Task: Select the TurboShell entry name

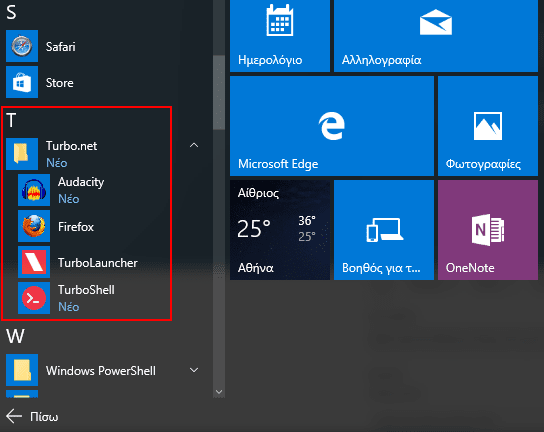Action: click(x=86, y=290)
